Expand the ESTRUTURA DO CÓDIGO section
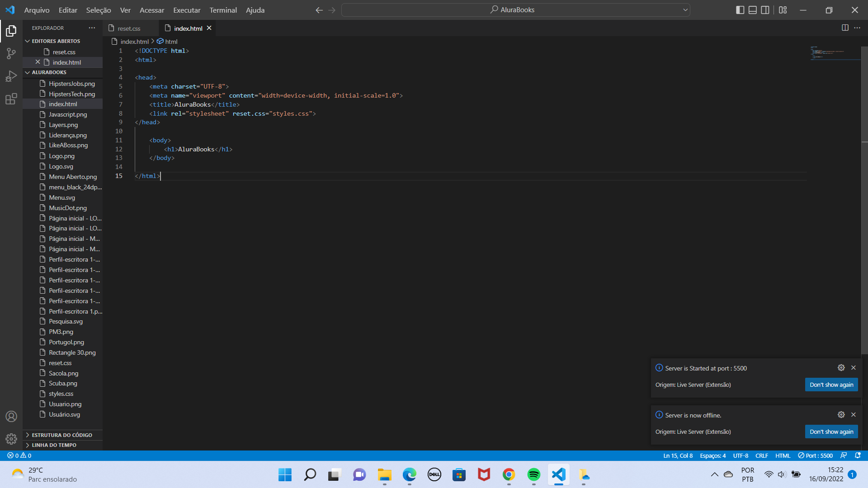The width and height of the screenshot is (868, 488). point(62,434)
